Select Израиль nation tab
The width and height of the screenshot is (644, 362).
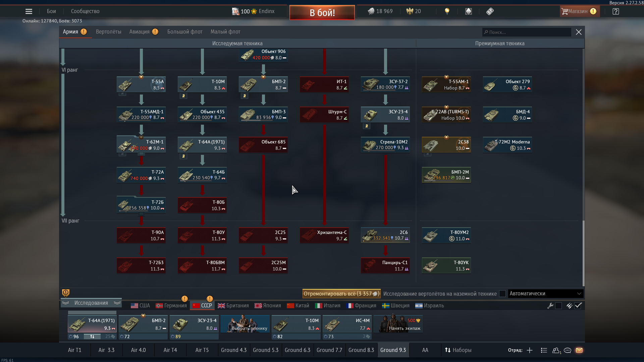pyautogui.click(x=429, y=306)
